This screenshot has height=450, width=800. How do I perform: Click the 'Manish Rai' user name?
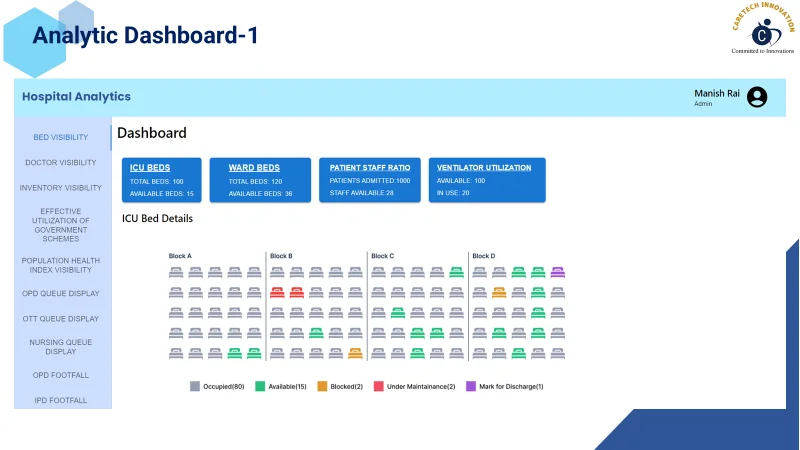click(x=717, y=93)
